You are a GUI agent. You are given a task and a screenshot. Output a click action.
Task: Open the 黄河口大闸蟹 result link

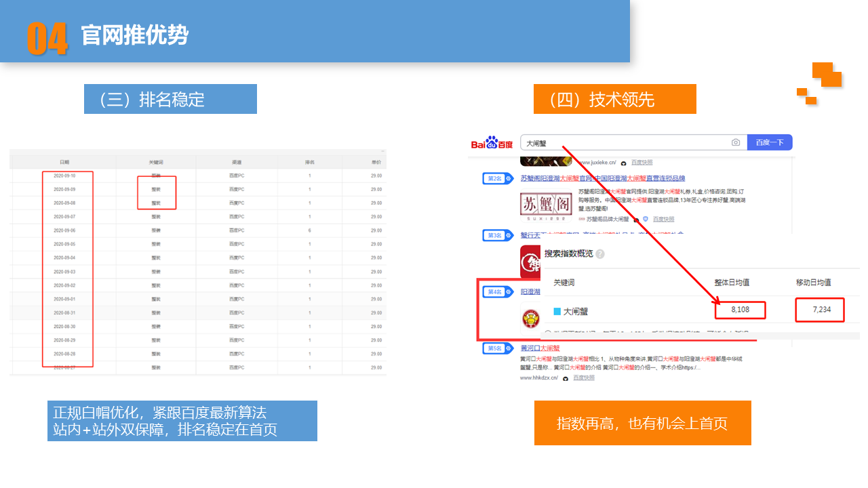540,348
